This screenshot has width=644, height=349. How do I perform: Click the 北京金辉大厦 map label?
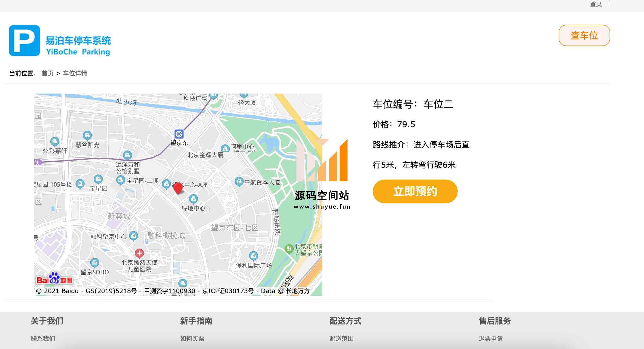[205, 155]
